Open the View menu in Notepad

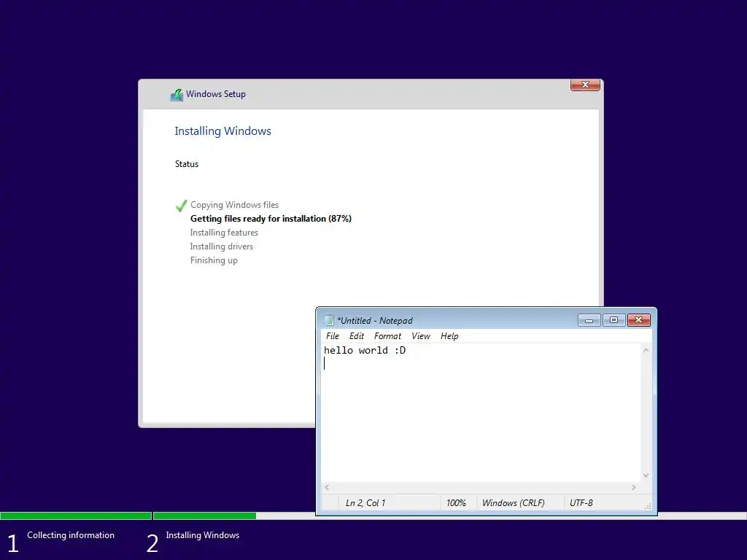(x=421, y=336)
